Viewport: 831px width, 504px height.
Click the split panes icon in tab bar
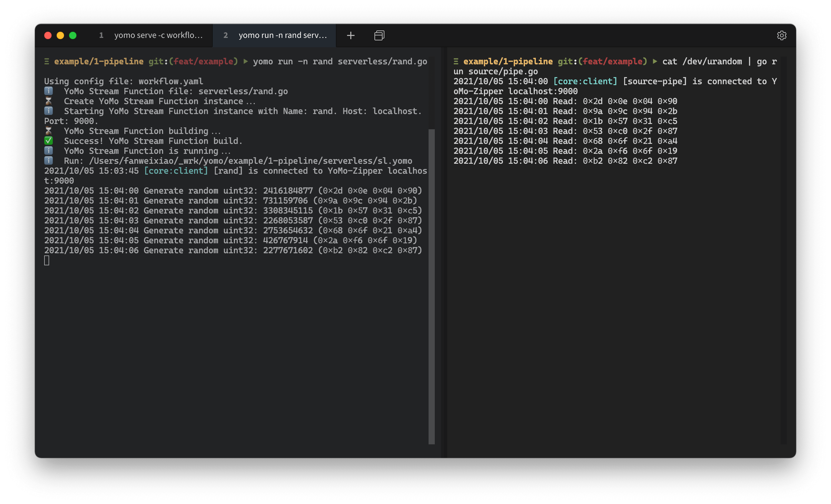(379, 35)
